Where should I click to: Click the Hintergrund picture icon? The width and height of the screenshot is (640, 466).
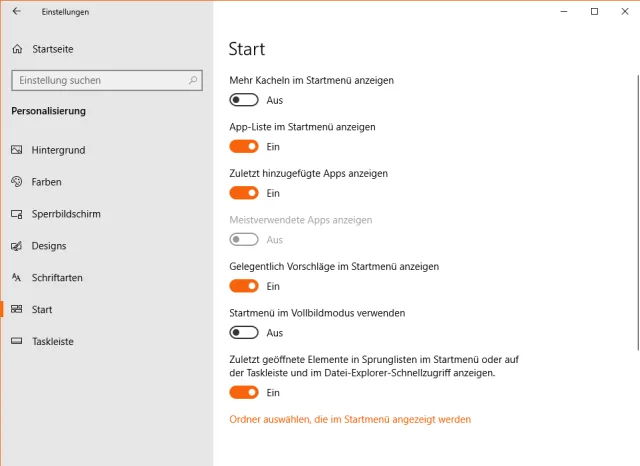coord(17,150)
